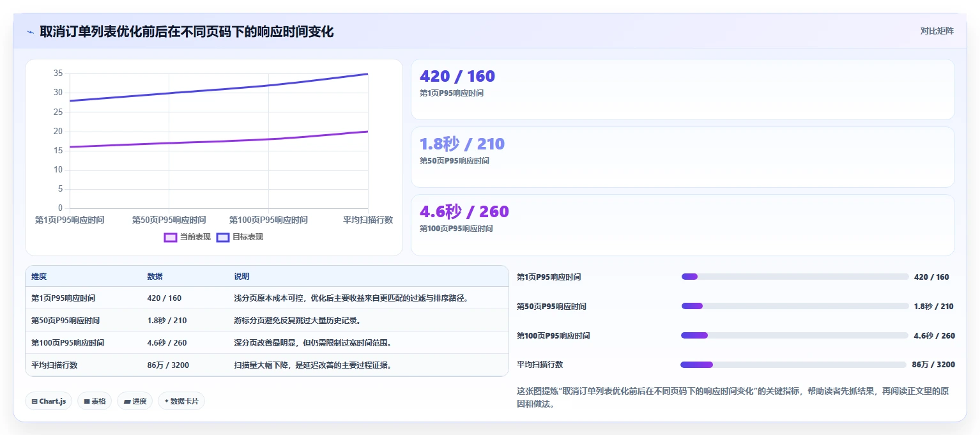Click the 第1页P95响应时间 progress bar
Viewport: 980px width, 435px height.
[x=795, y=277]
